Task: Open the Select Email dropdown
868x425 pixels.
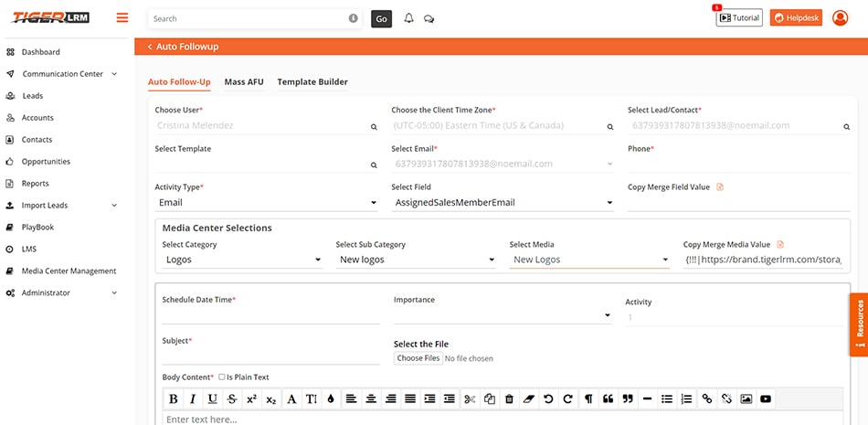Action: (503, 164)
